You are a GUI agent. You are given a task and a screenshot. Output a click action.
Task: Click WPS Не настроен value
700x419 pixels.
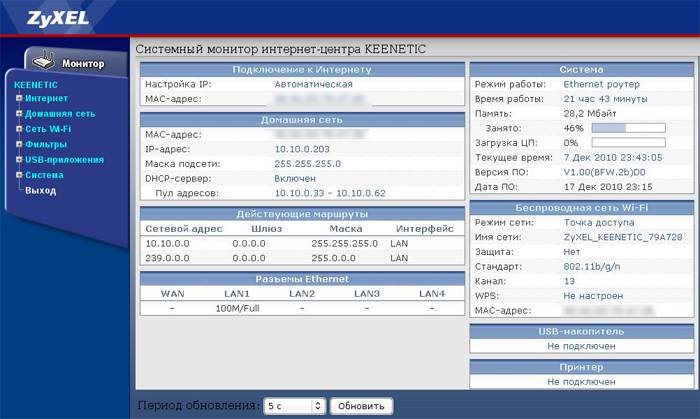point(593,296)
